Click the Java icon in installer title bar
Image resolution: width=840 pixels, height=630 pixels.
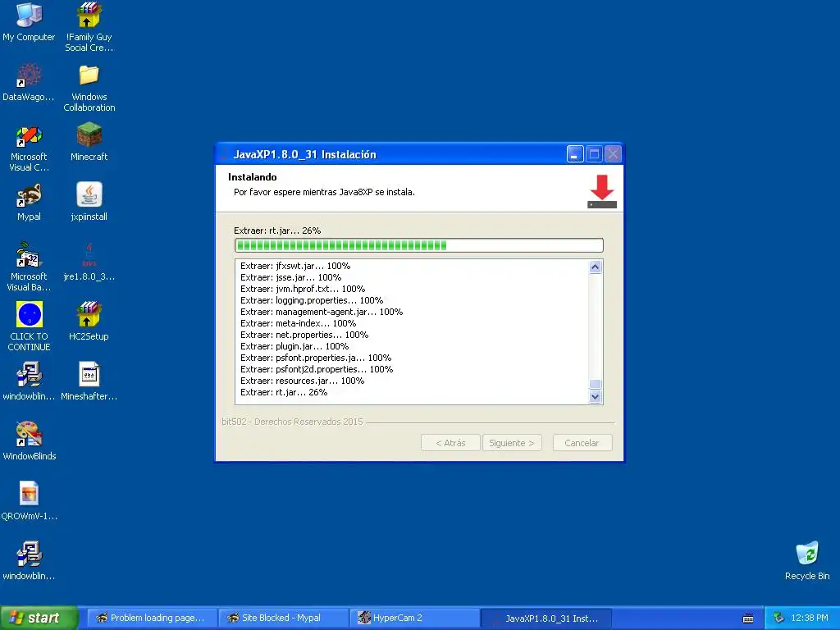[224, 155]
